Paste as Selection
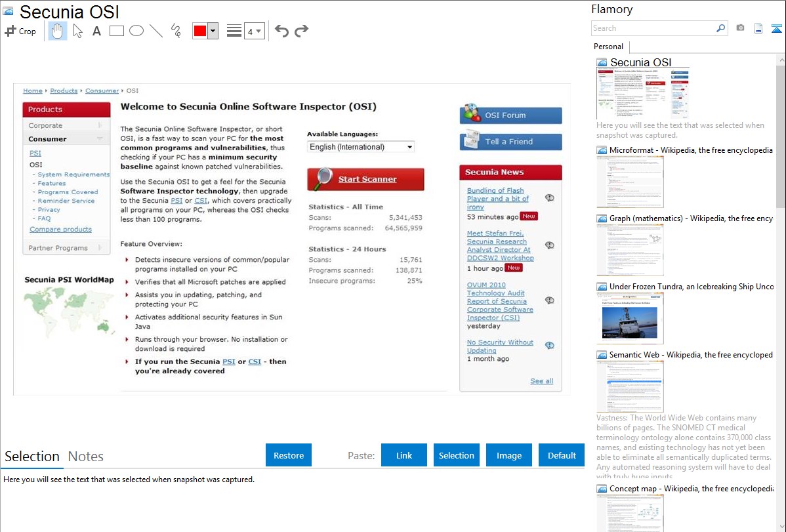The image size is (786, 532). [456, 455]
